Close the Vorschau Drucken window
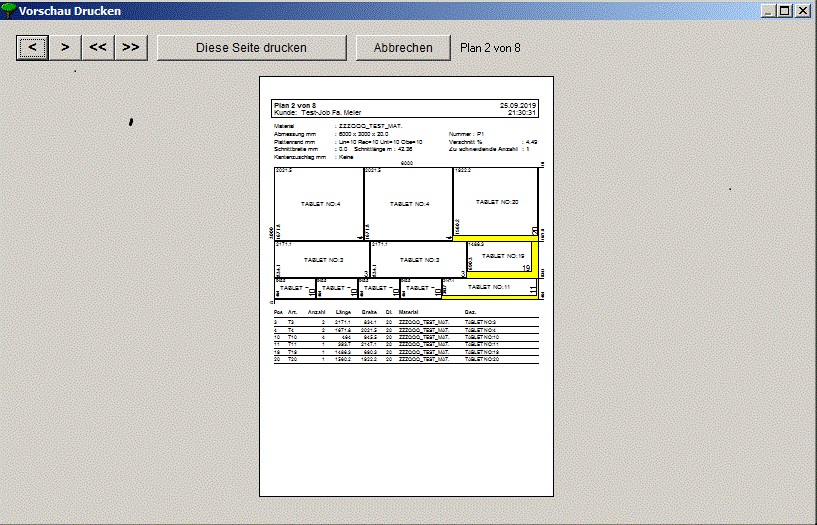 point(803,10)
